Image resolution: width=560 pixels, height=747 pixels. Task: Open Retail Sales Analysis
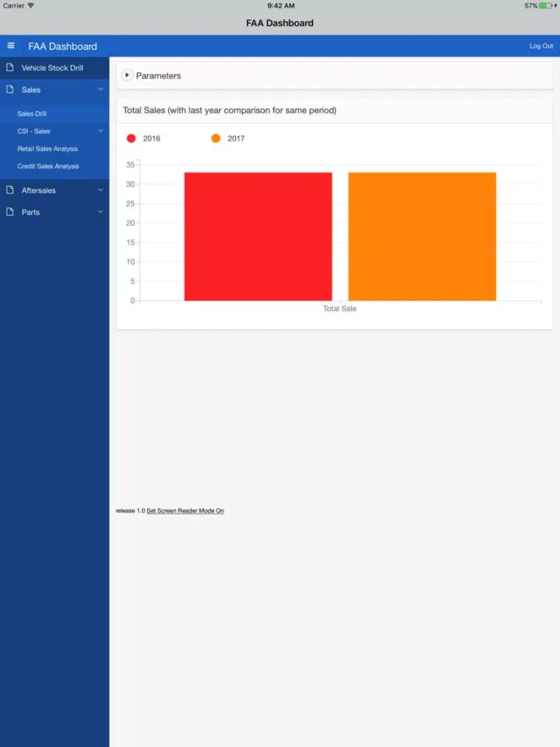(48, 149)
